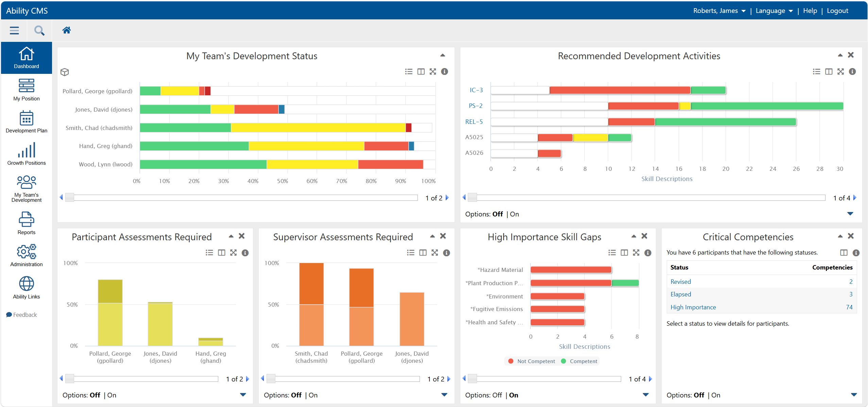Open Development Plan in sidebar

point(27,122)
